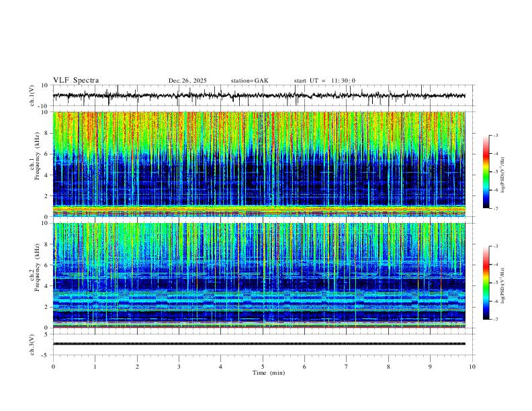Image resolution: width=532 pixels, height=411 pixels.
Task: Click the ch.2 PSD color bar
Action: click(x=486, y=283)
